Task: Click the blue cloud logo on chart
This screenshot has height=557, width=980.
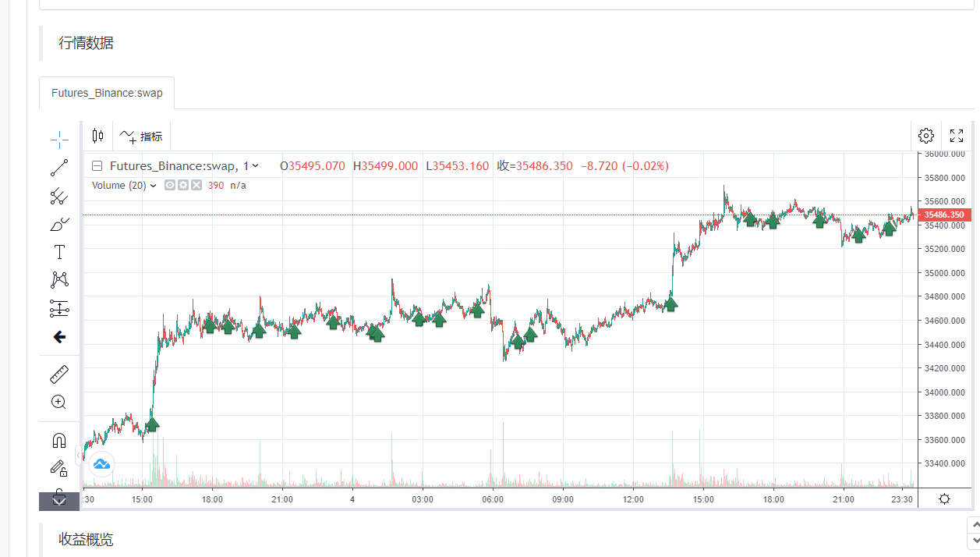Action: coord(101,463)
